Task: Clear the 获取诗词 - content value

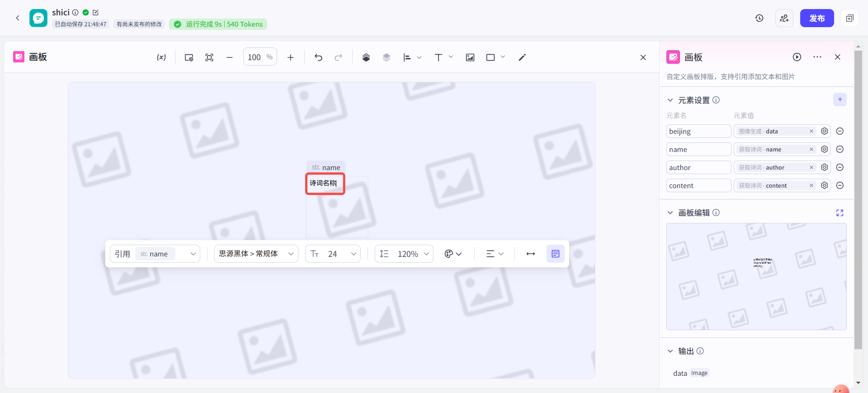Action: click(811, 185)
